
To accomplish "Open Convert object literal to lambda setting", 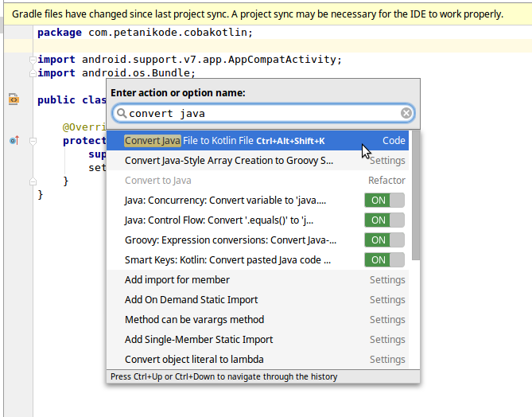I will 258,359.
